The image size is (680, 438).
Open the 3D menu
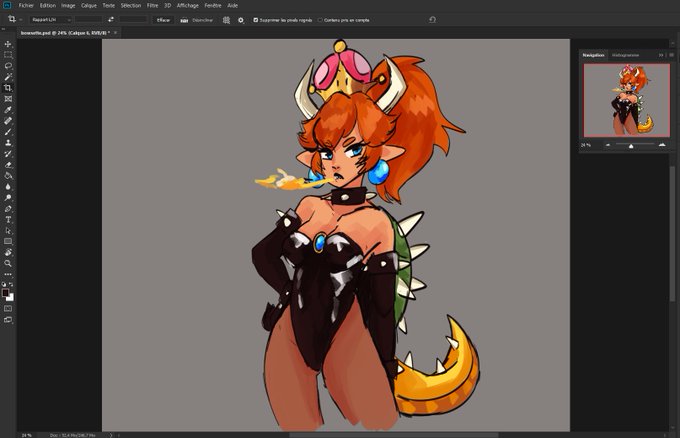[x=167, y=6]
